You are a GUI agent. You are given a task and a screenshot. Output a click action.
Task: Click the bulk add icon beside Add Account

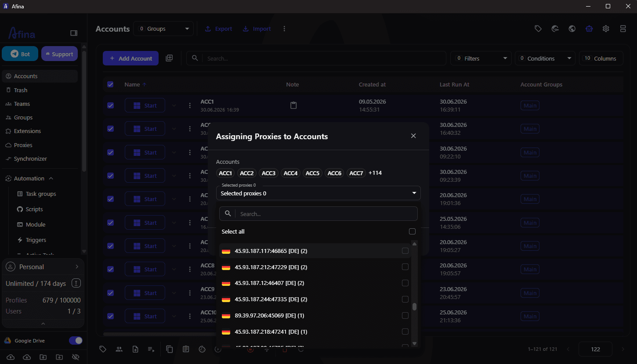click(169, 58)
